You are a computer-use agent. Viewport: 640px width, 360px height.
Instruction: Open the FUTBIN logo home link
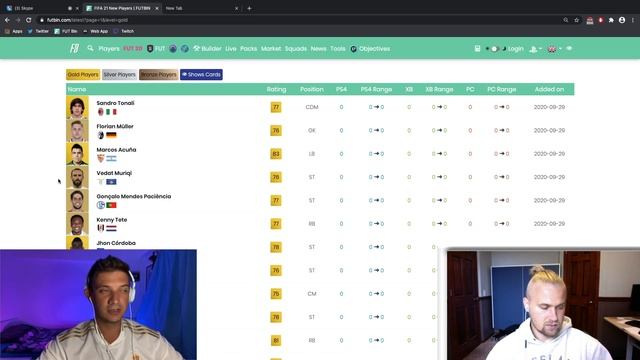click(74, 48)
